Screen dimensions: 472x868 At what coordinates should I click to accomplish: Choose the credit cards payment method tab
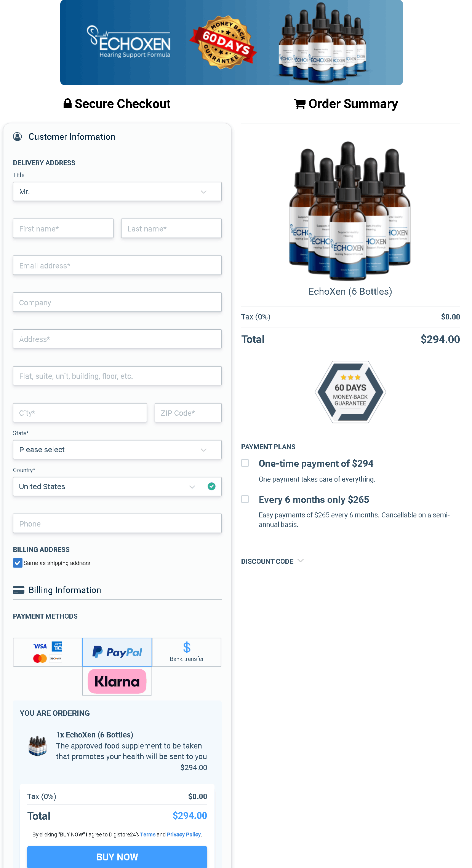pos(48,652)
